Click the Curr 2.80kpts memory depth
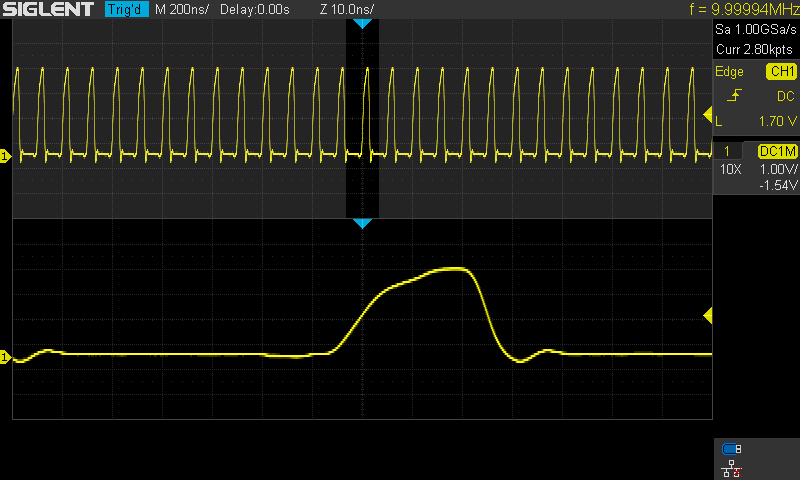The height and width of the screenshot is (480, 800). [754, 49]
